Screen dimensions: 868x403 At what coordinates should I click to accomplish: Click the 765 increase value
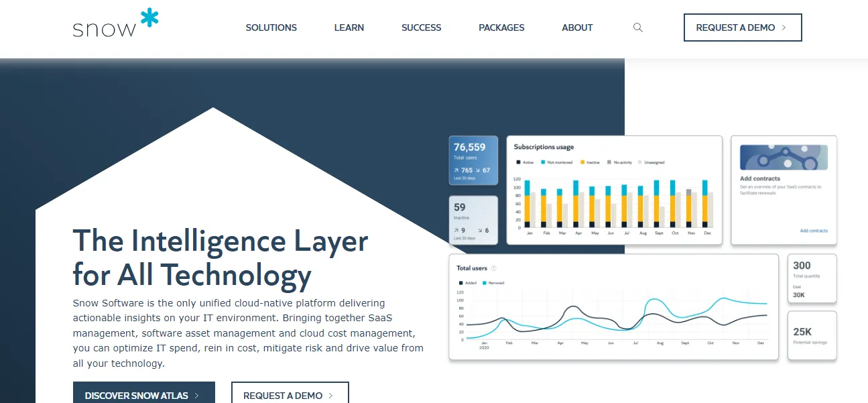(467, 170)
